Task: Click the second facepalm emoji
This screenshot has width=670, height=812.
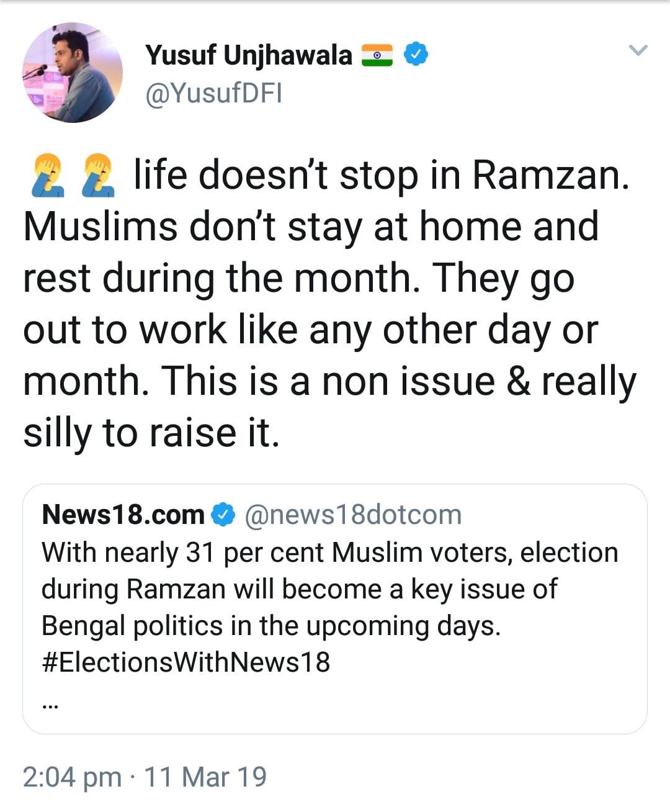Action: click(x=99, y=176)
